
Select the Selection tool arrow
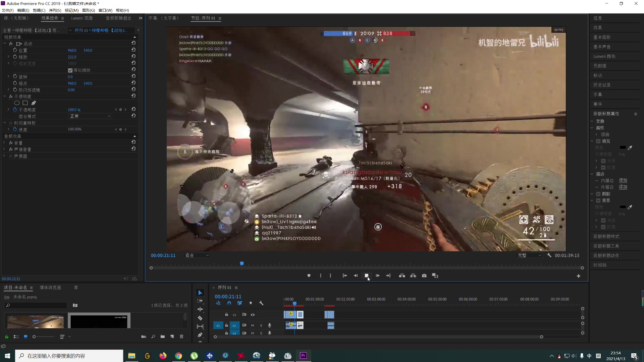[200, 293]
